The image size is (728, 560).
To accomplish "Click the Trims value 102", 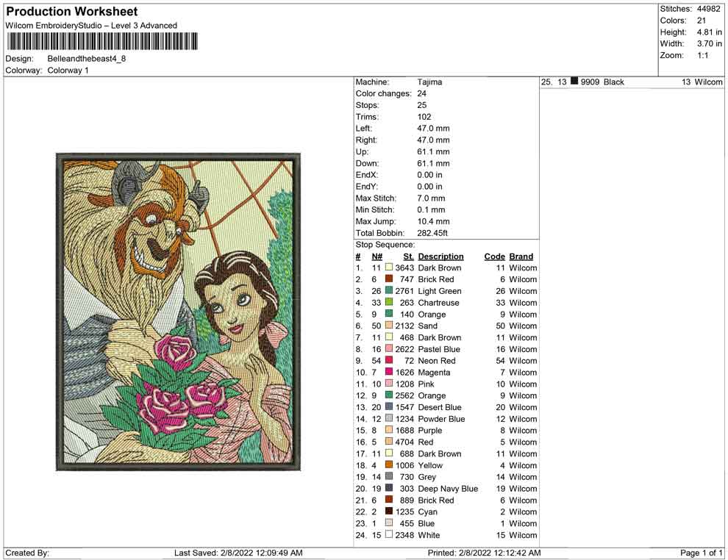I will click(424, 116).
